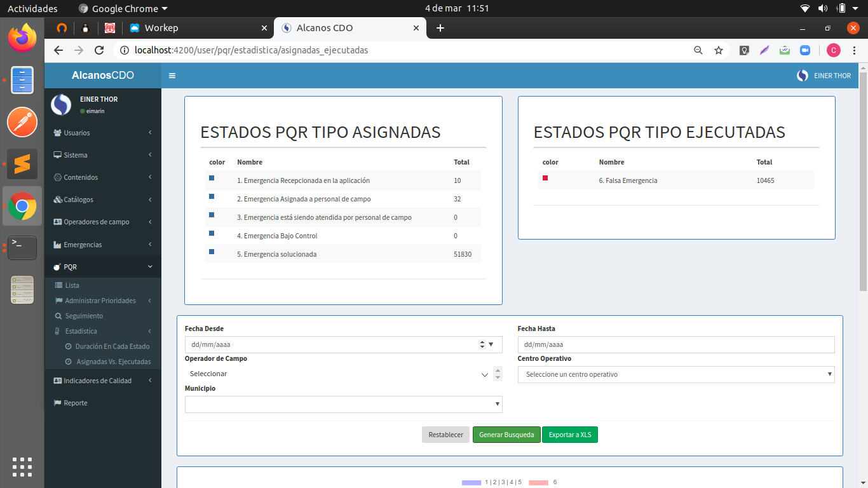Open Duración En Cada Estado
868x488 pixels.
(x=112, y=346)
